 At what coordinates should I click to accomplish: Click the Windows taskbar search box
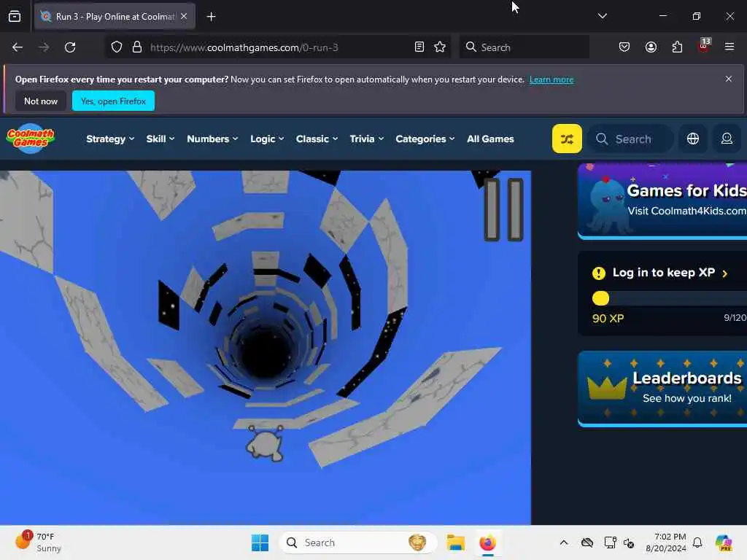pyautogui.click(x=358, y=542)
